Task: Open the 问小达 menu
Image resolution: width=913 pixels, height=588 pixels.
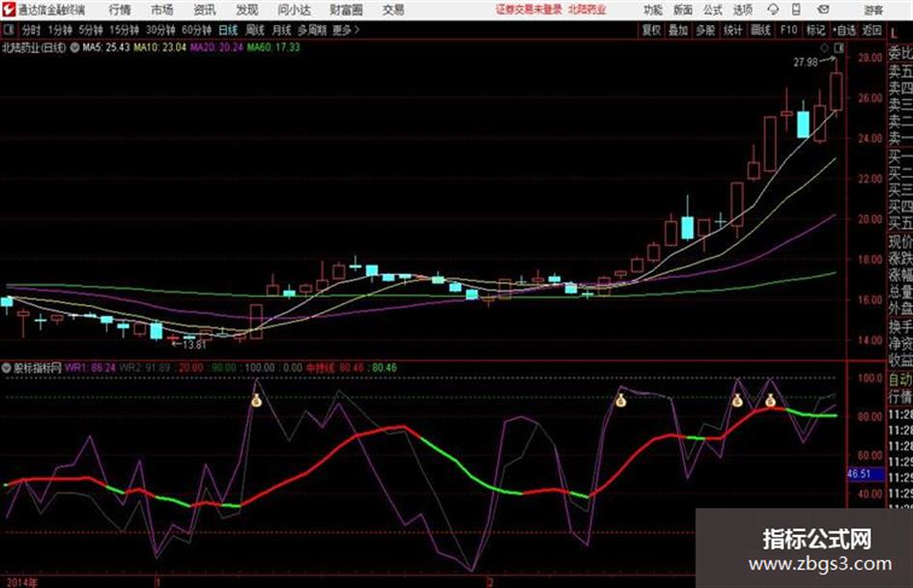Action: tap(294, 10)
